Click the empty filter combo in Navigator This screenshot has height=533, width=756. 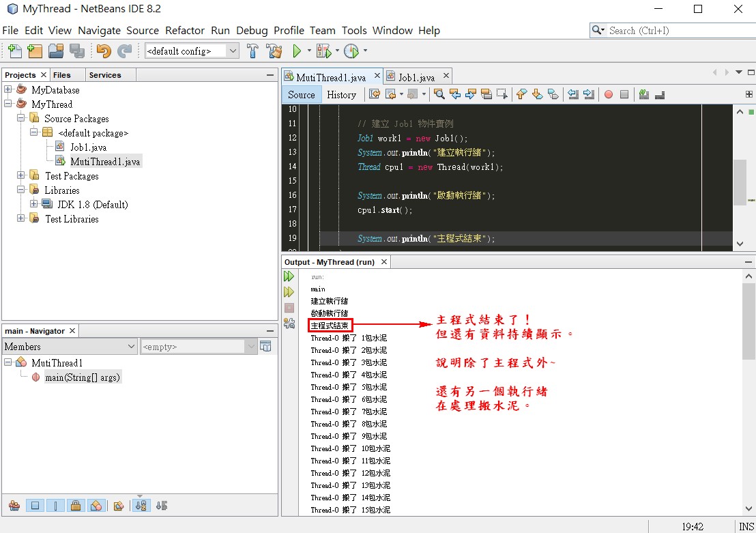(x=198, y=346)
